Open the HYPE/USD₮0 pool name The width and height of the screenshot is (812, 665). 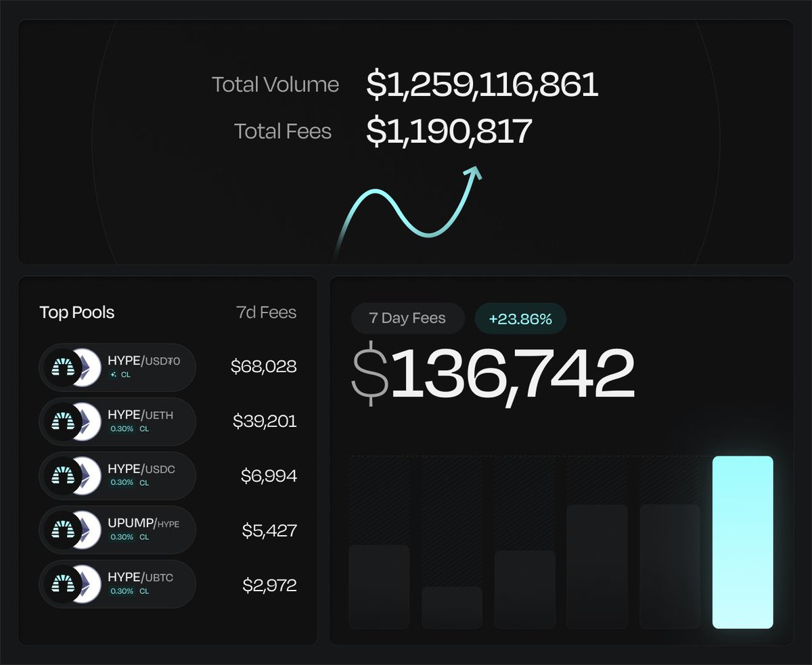(x=144, y=361)
